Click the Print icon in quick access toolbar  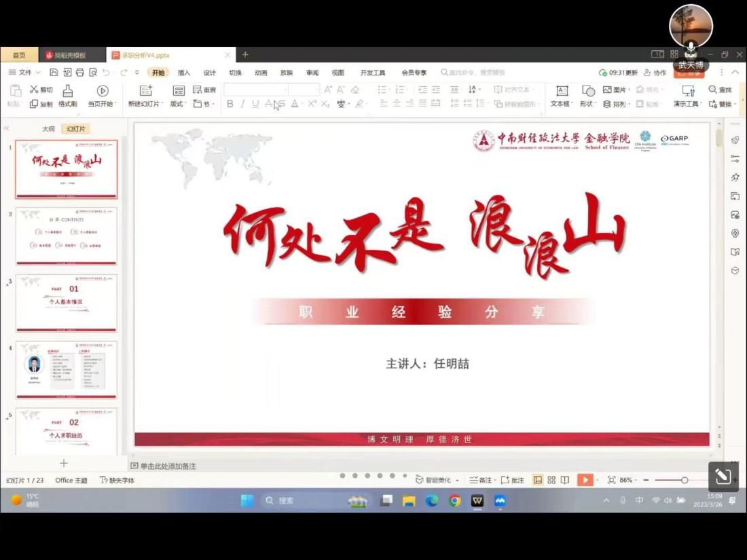point(80,73)
